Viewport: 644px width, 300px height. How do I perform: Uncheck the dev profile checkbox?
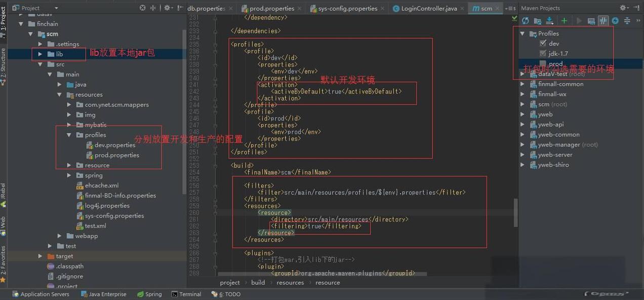point(543,44)
